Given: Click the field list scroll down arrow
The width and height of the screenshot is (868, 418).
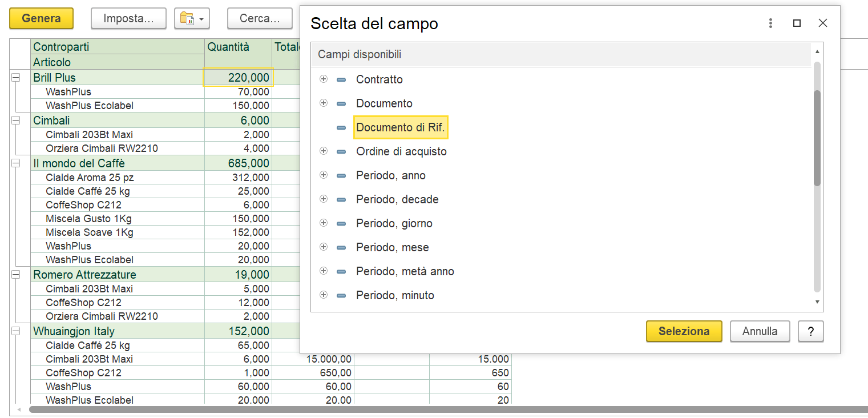Looking at the screenshot, I should click(x=817, y=302).
